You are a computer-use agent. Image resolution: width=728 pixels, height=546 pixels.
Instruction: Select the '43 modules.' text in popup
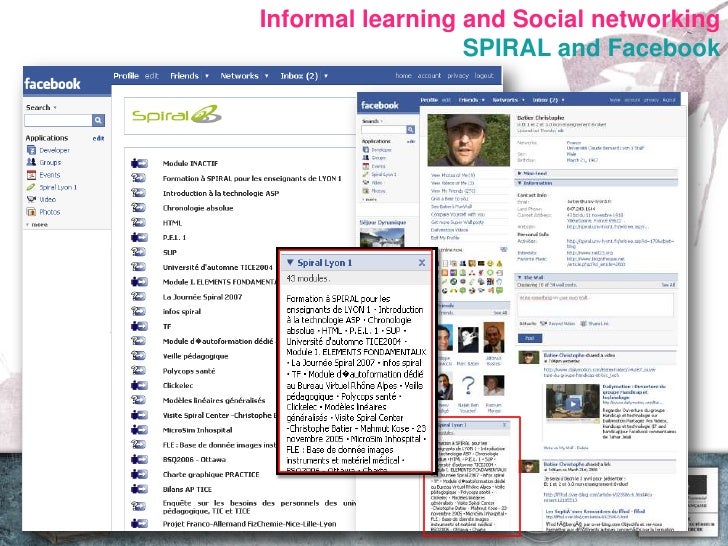[308, 279]
